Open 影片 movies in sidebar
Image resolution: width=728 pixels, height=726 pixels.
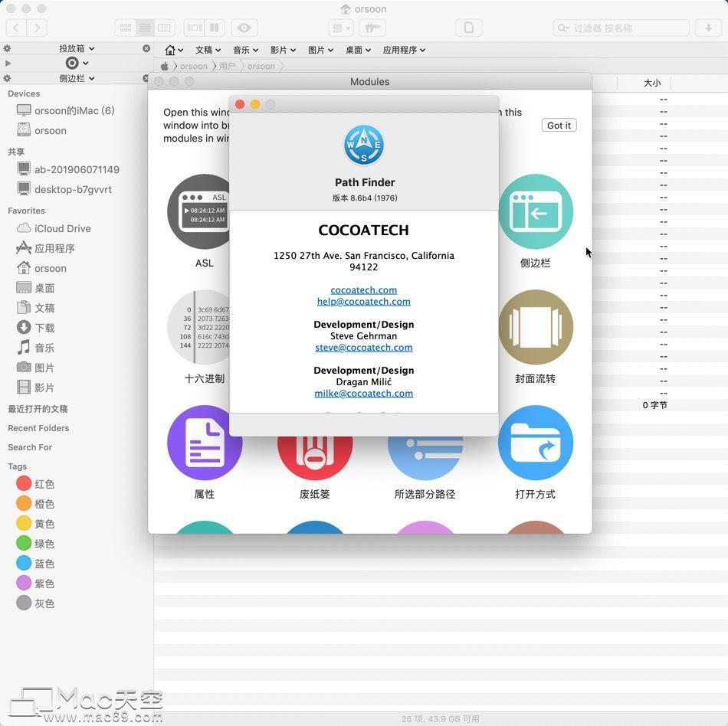coord(36,388)
